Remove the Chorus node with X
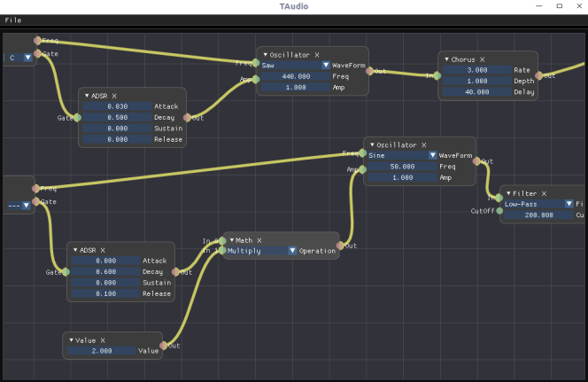This screenshot has width=588, height=382. 483,59
